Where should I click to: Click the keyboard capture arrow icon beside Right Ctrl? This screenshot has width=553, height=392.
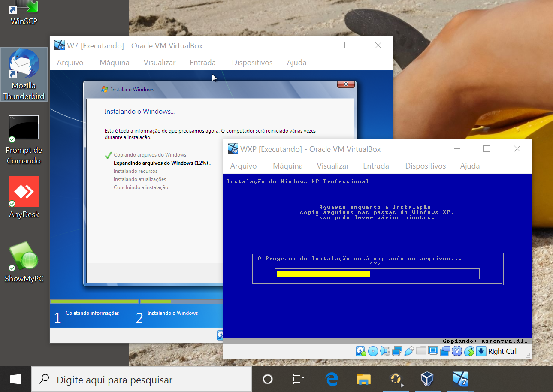pos(481,351)
